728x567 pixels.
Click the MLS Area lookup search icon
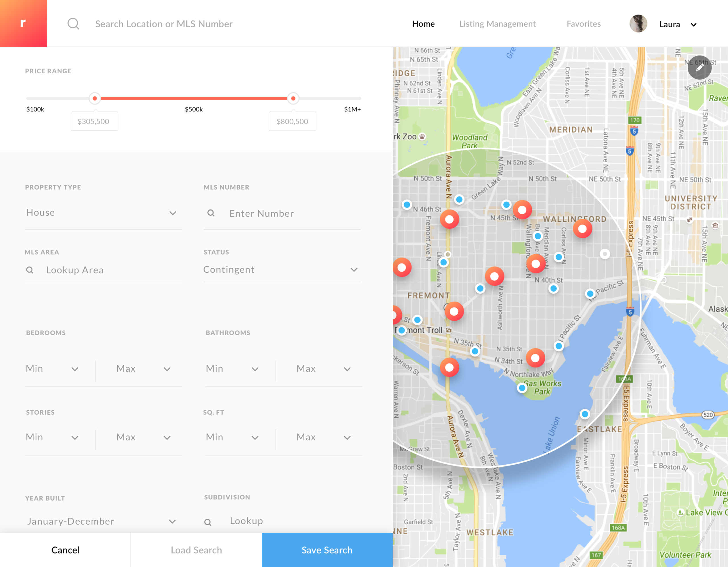click(30, 270)
